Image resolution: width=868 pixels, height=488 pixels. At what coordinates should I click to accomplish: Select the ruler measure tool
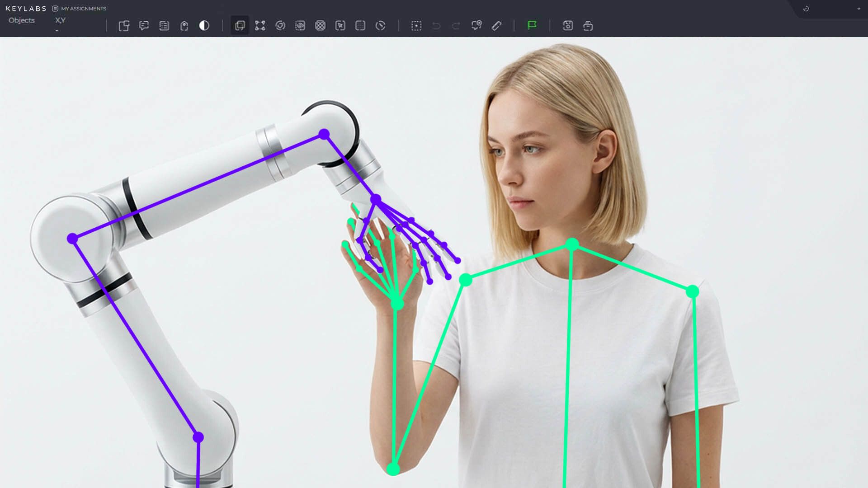[x=496, y=26]
